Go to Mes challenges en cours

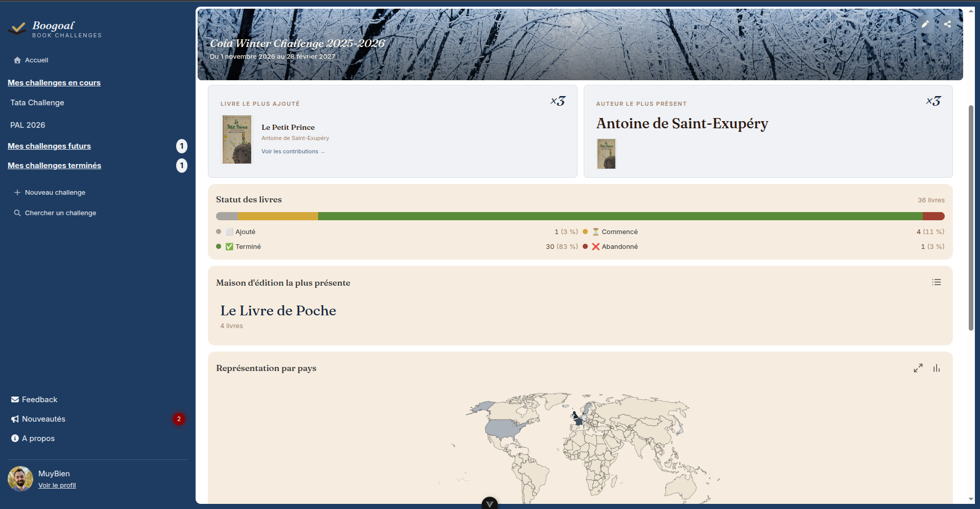click(x=54, y=83)
